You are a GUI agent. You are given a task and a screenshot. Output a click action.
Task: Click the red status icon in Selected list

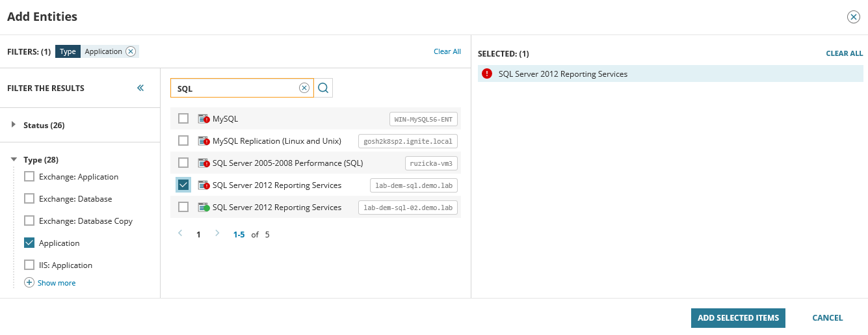pos(486,74)
